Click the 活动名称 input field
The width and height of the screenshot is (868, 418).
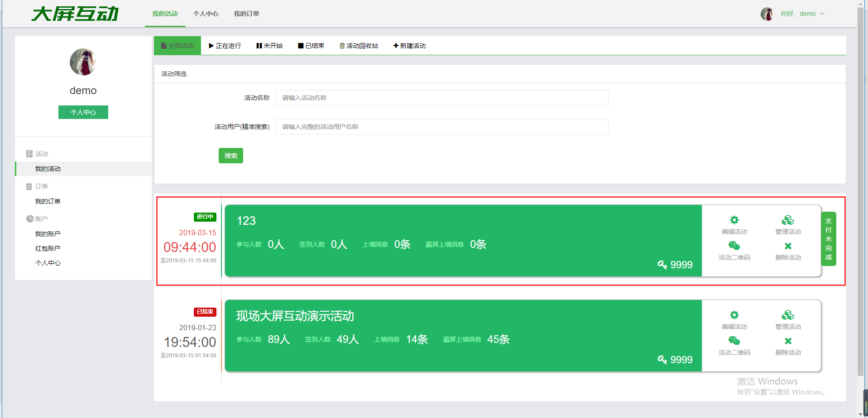point(442,98)
